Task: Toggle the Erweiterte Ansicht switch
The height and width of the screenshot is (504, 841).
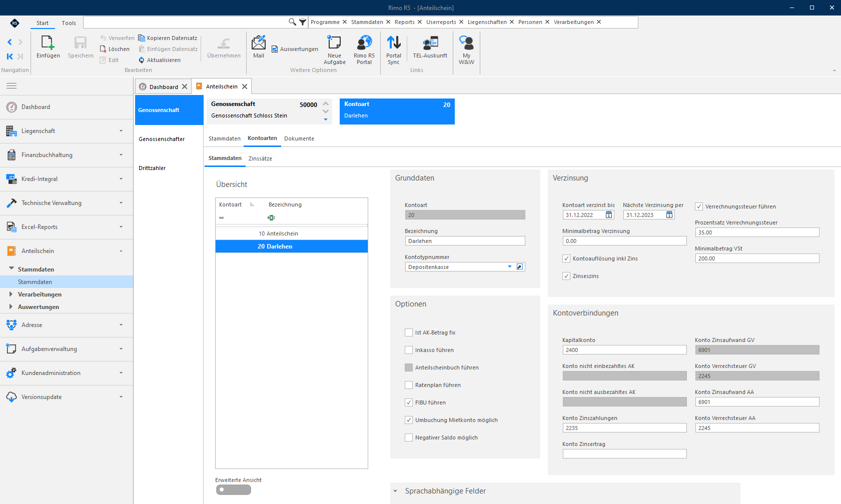Action: (x=234, y=489)
